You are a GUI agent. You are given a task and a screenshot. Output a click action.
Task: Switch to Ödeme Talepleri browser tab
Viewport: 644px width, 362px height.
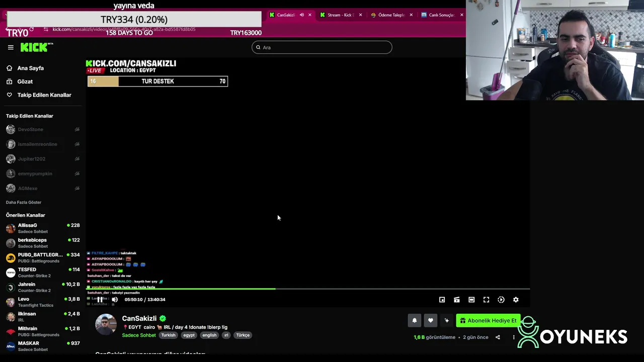[391, 15]
